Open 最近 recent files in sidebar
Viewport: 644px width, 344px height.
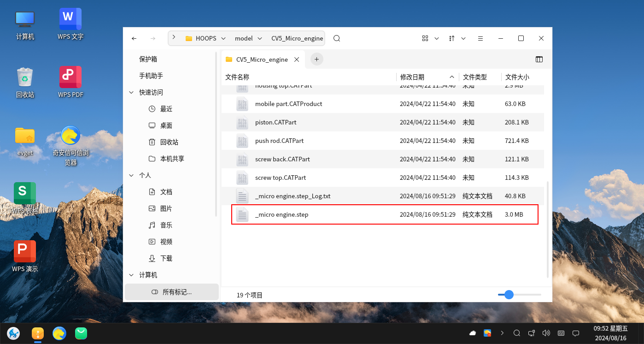[x=166, y=109]
